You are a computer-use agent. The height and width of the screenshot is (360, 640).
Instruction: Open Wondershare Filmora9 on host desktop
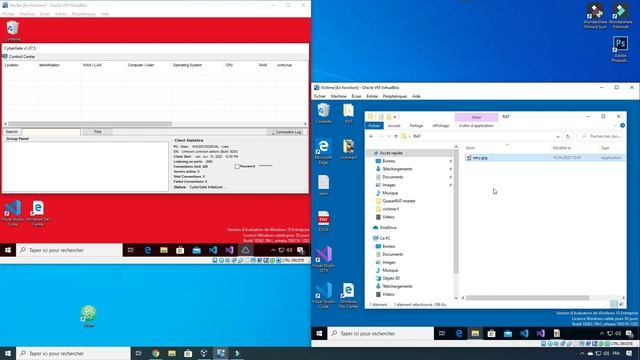(x=620, y=16)
